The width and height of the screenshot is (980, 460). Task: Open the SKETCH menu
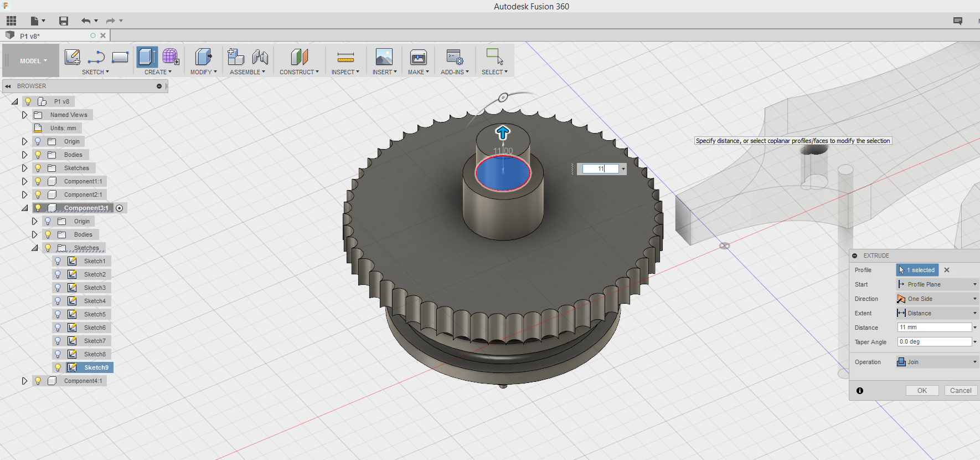click(x=95, y=72)
